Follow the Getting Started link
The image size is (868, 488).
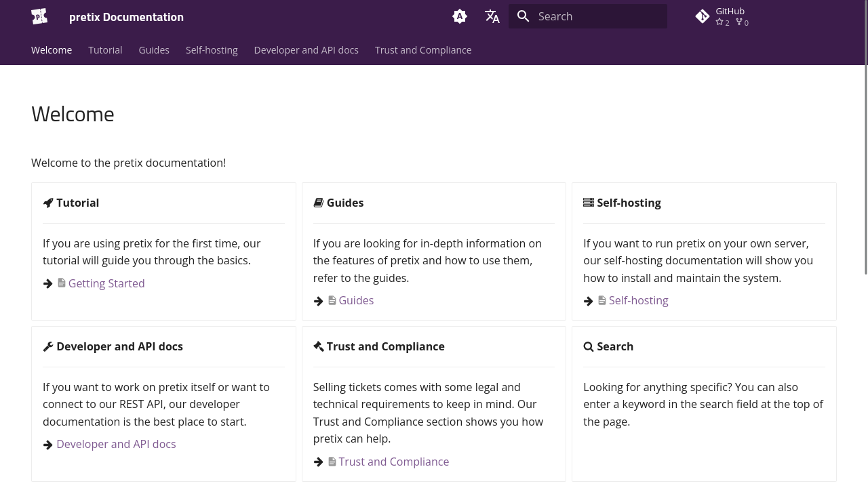[106, 283]
